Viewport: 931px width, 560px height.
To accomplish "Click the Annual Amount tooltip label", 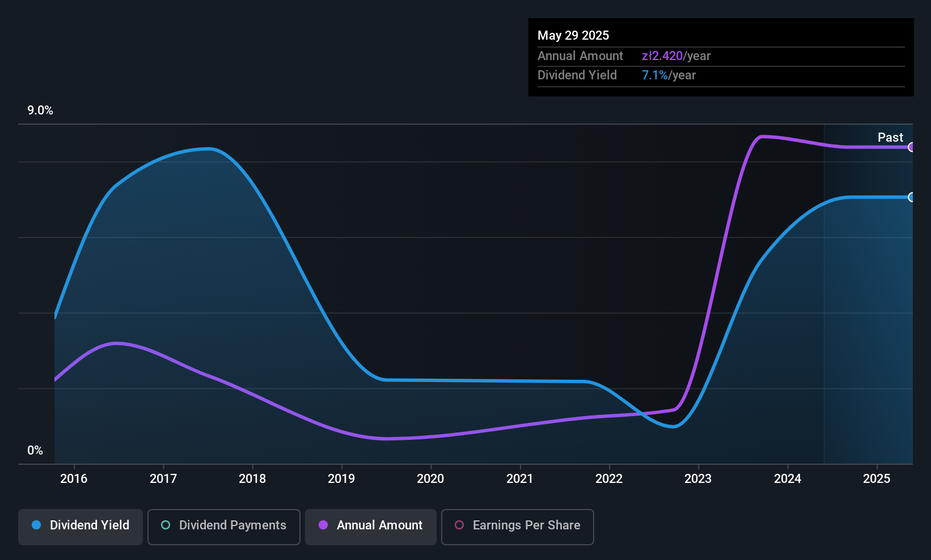I will (x=580, y=56).
